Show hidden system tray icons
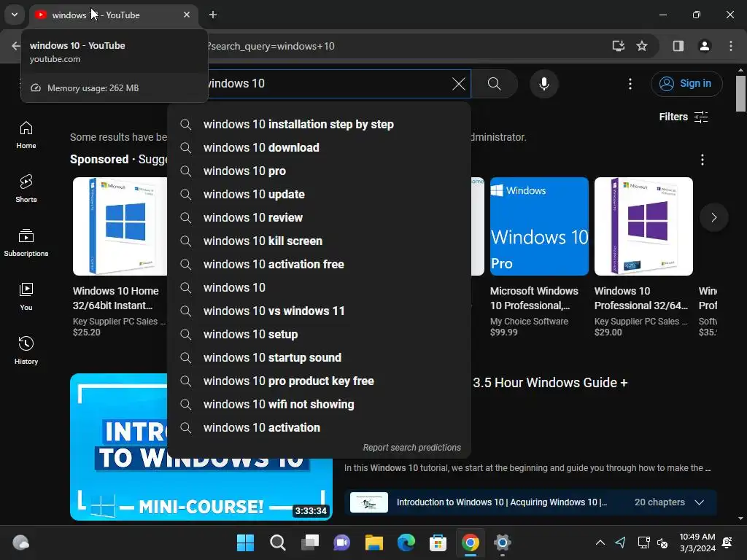This screenshot has width=747, height=560. point(600,542)
